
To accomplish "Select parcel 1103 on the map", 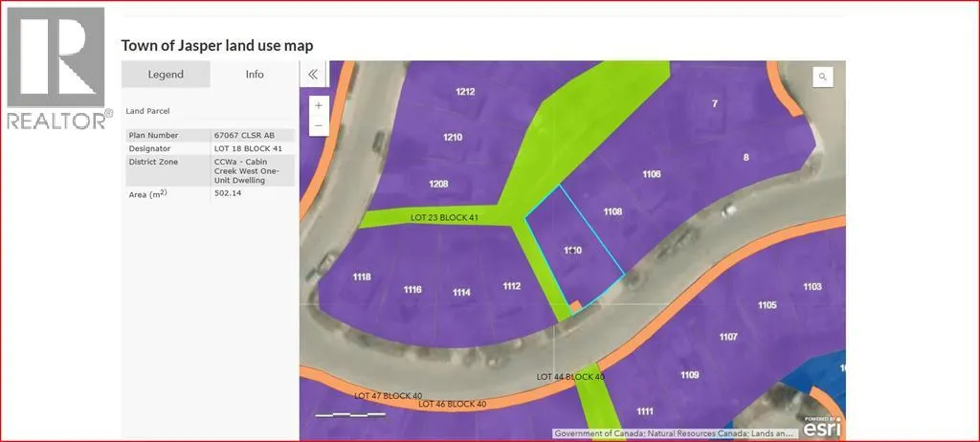I will [813, 286].
